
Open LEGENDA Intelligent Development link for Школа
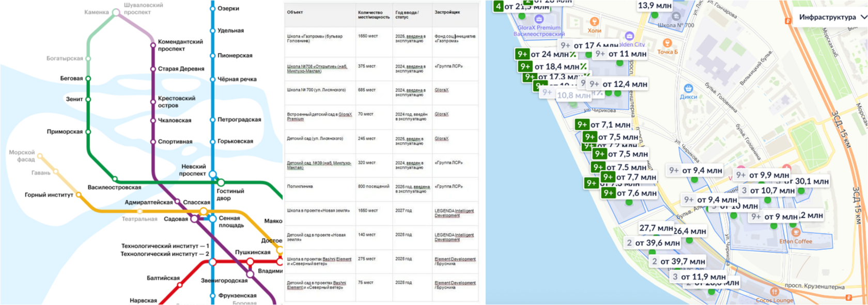[454, 213]
